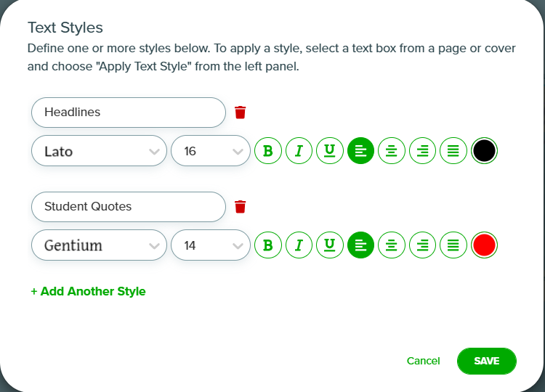Open font size 16 dropdown
The width and height of the screenshot is (545, 392).
click(x=211, y=151)
